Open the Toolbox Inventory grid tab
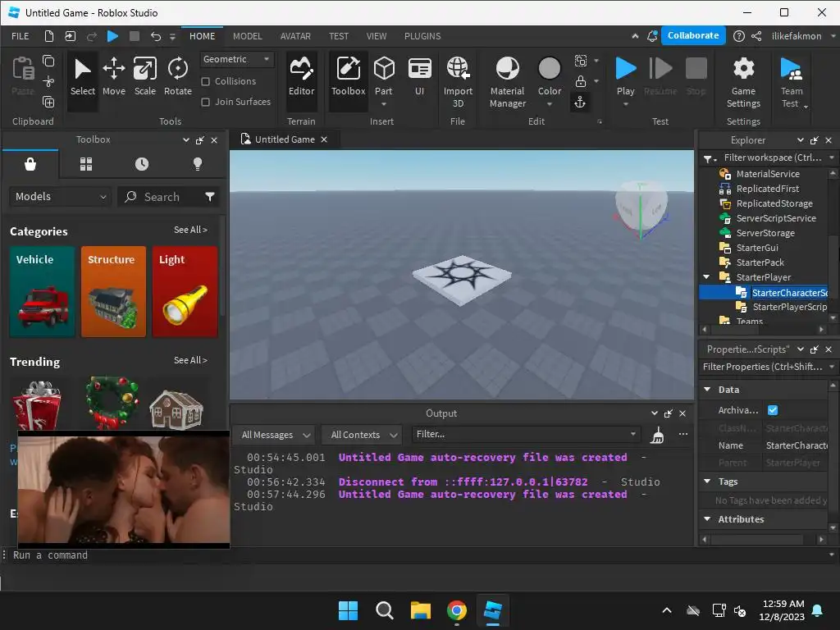Image resolution: width=840 pixels, height=630 pixels. tap(85, 164)
